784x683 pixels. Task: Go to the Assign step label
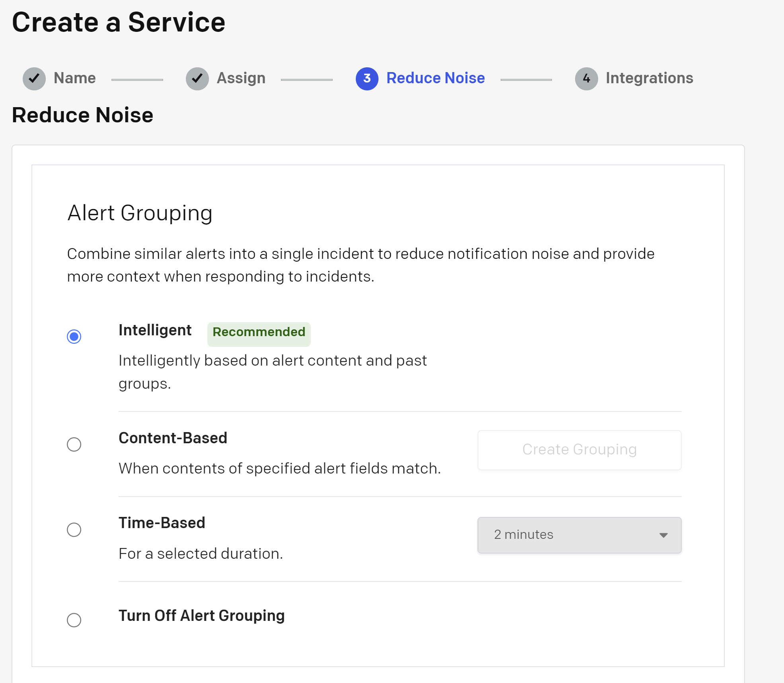241,78
